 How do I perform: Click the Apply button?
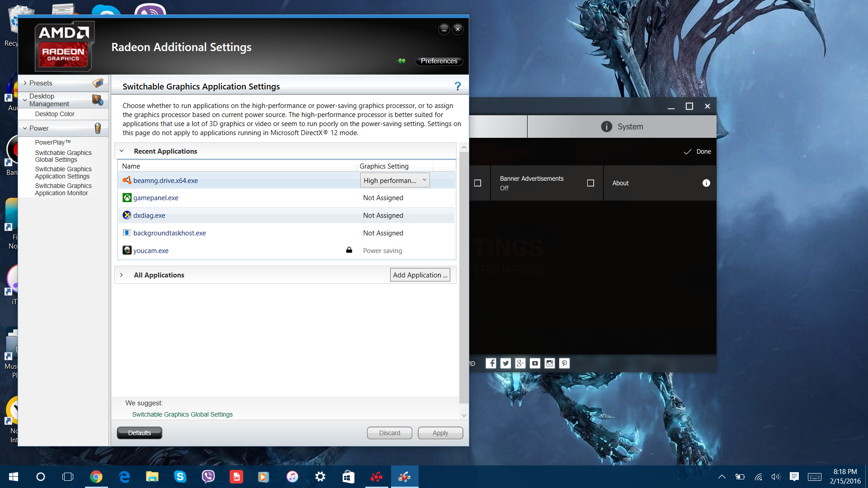click(440, 433)
